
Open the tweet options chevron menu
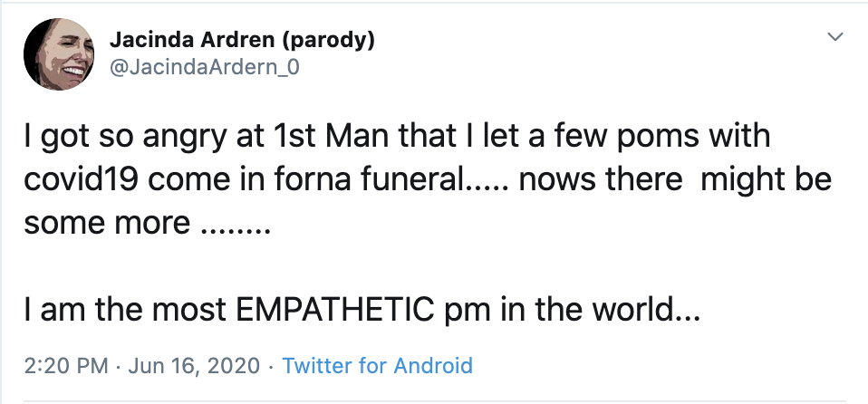point(834,37)
